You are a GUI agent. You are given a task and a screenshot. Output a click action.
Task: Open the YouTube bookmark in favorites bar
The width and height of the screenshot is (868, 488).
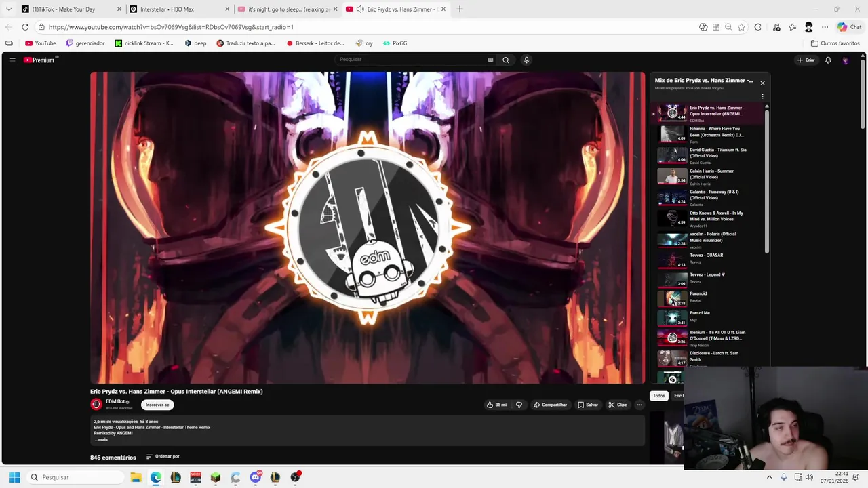[41, 43]
